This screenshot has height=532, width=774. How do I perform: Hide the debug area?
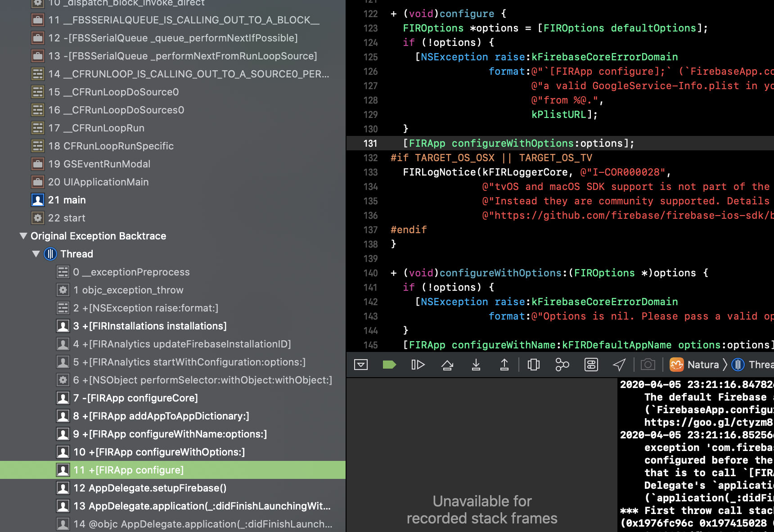pyautogui.click(x=361, y=365)
